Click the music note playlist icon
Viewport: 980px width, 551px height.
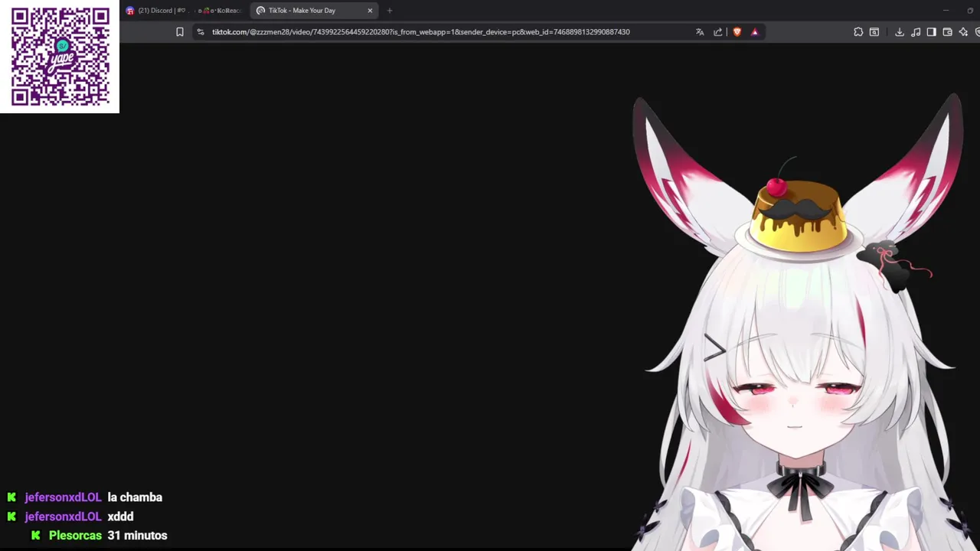(916, 32)
